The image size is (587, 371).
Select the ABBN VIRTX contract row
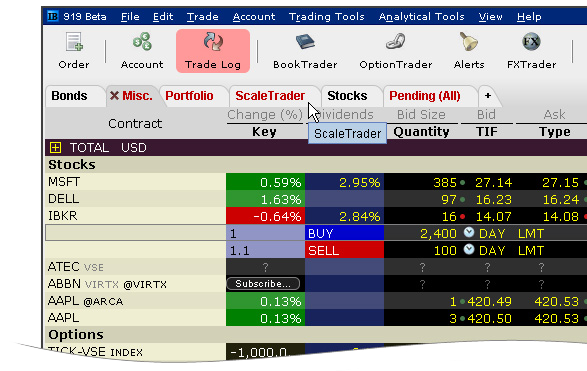[135, 284]
